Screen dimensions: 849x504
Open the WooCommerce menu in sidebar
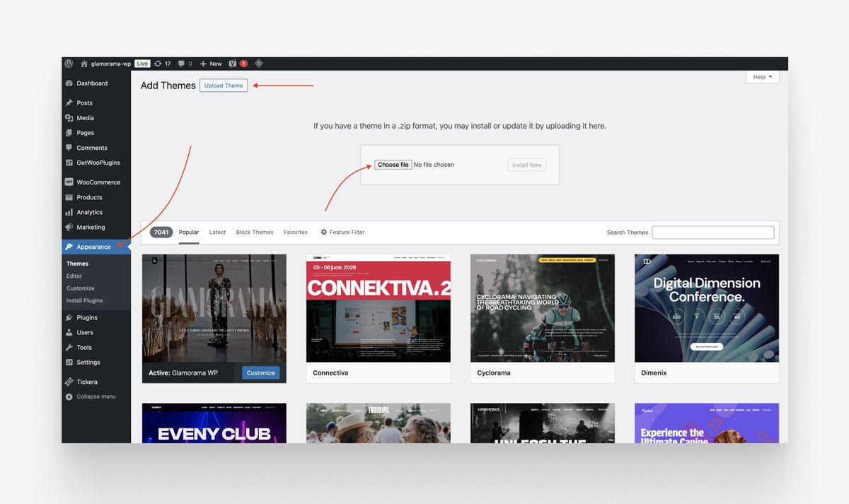(x=98, y=182)
